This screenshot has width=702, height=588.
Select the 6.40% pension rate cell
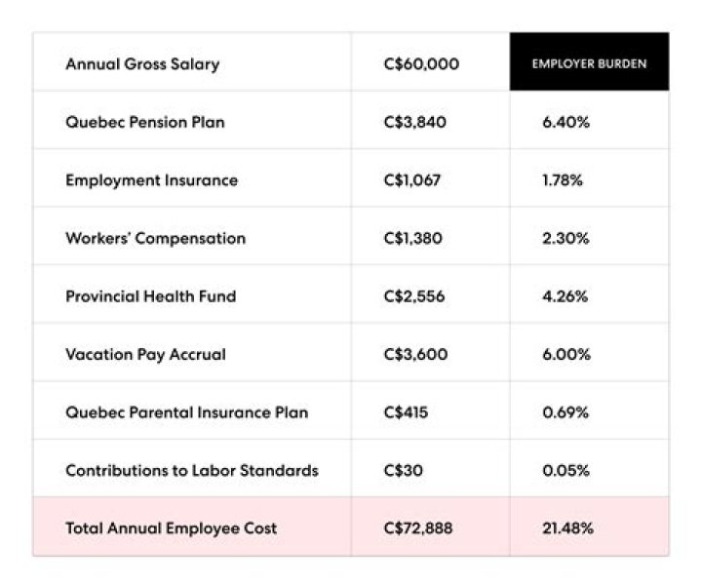pyautogui.click(x=565, y=123)
